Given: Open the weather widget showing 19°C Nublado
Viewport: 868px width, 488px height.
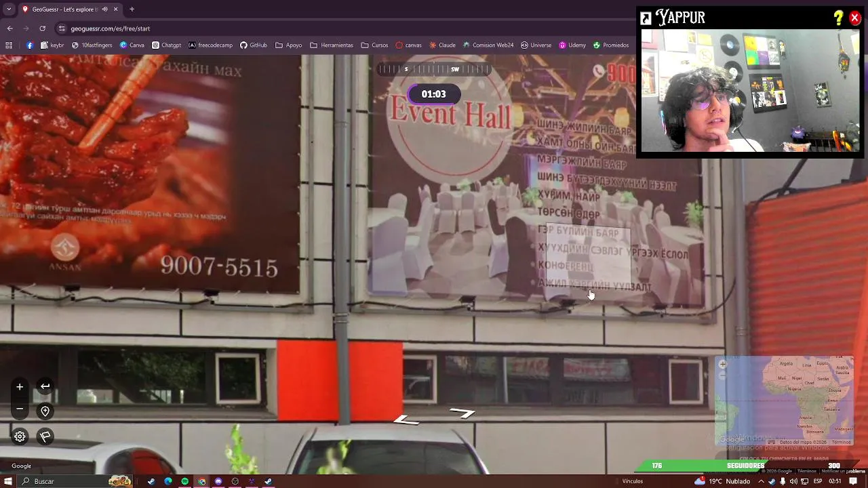Looking at the screenshot, I should point(722,481).
